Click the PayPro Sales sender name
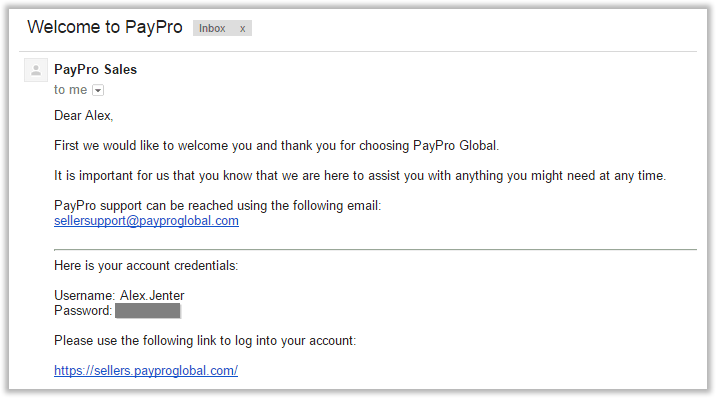The image size is (716, 398). coord(95,69)
